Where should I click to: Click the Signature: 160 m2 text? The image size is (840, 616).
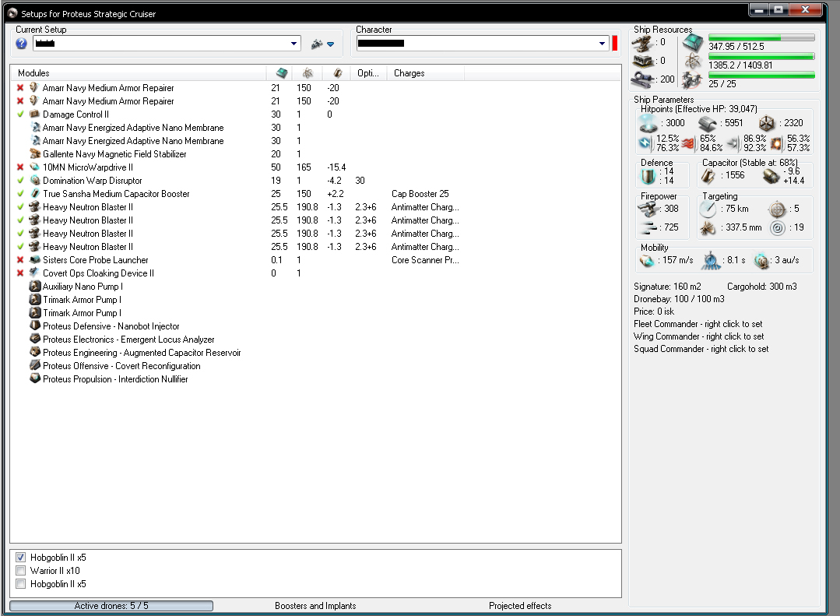667,287
